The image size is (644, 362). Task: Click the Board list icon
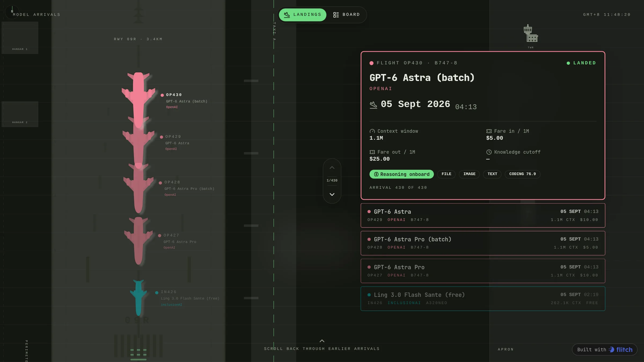(x=336, y=15)
